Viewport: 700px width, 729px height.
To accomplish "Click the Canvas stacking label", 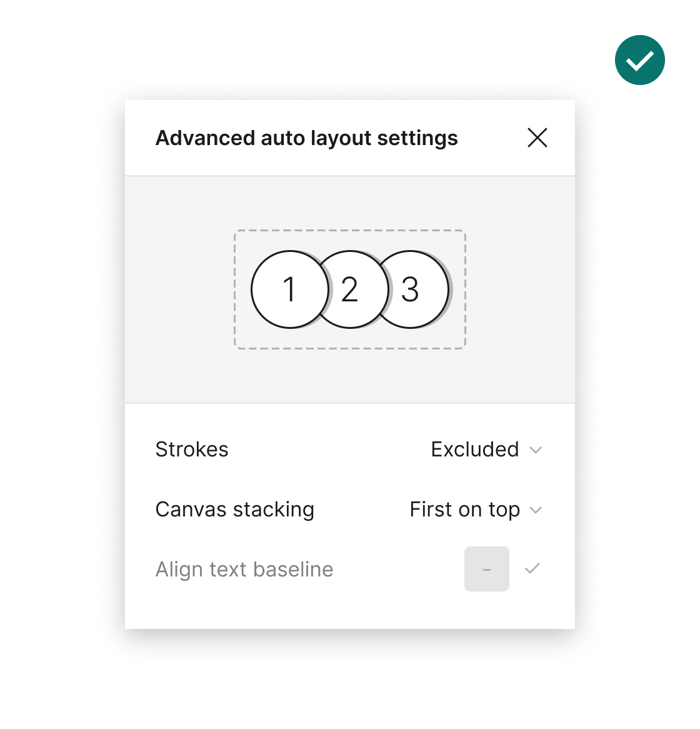I will coord(234,510).
